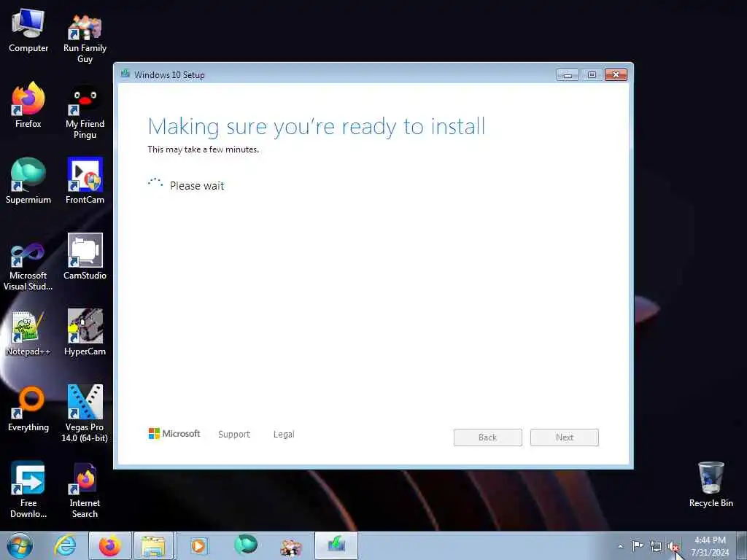Screen dimensions: 747x560
Task: Click the Microsoft logo in Setup
Action: (x=174, y=433)
